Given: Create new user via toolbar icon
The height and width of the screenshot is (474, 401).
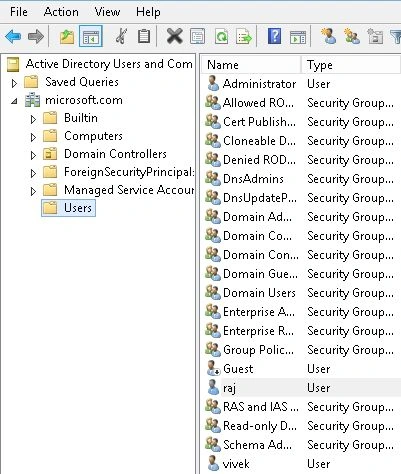Looking at the screenshot, I should pyautogui.click(x=328, y=36).
